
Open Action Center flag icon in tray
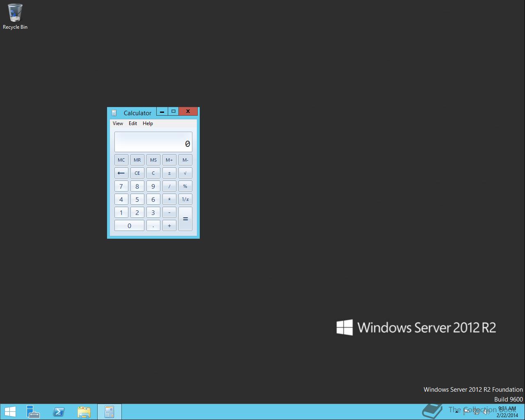pyautogui.click(x=466, y=412)
